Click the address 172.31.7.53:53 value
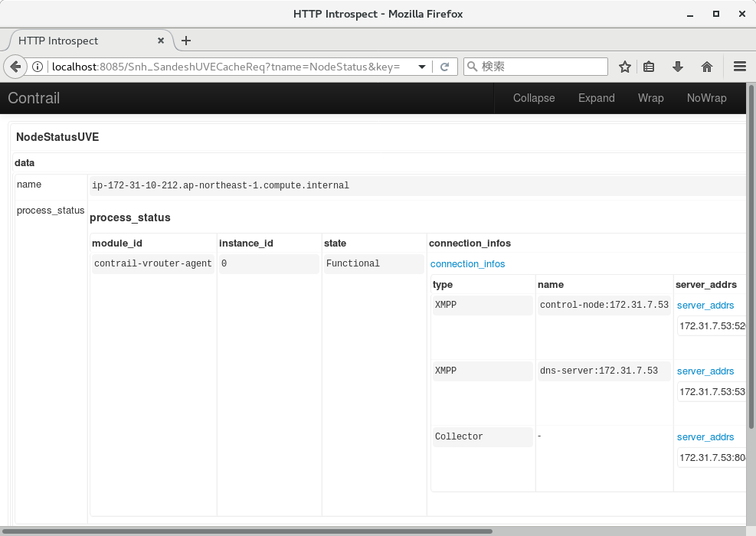 (712, 392)
